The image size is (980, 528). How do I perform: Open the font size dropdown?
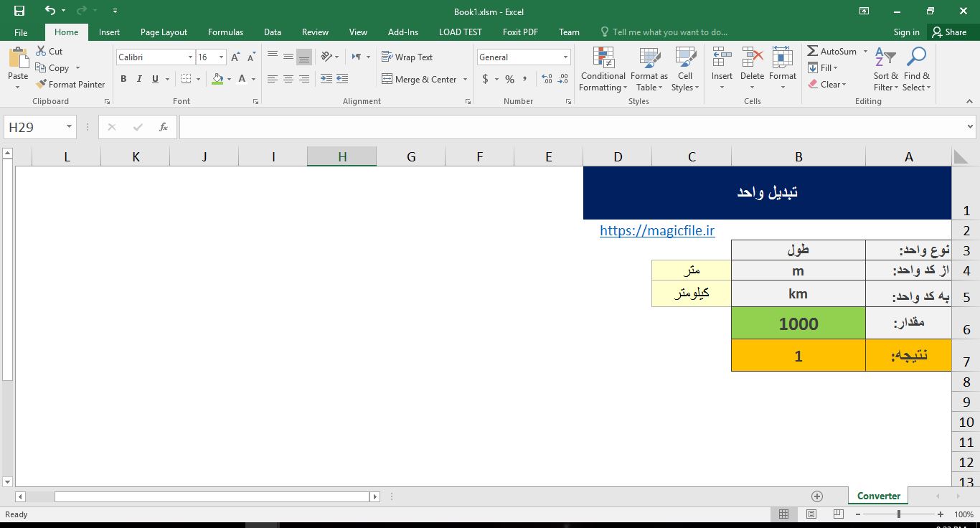pos(221,57)
